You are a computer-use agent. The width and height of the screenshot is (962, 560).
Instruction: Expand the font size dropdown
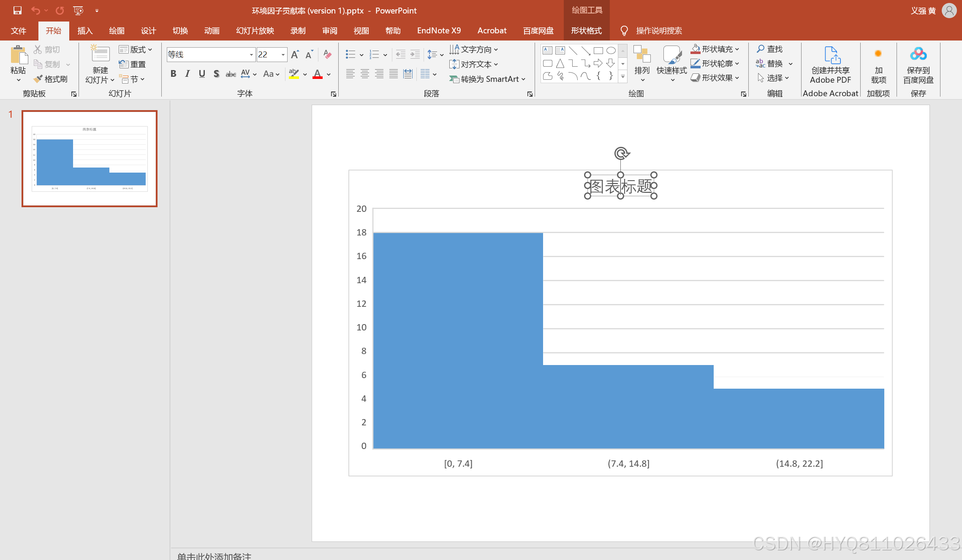[283, 54]
